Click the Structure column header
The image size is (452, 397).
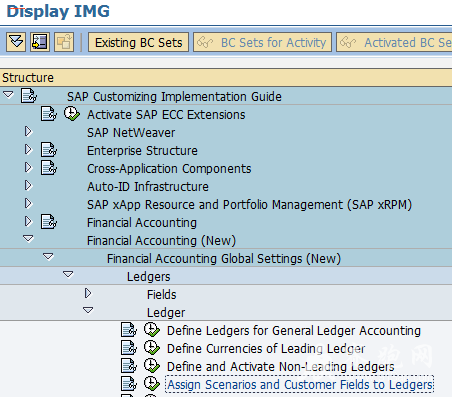coord(226,77)
